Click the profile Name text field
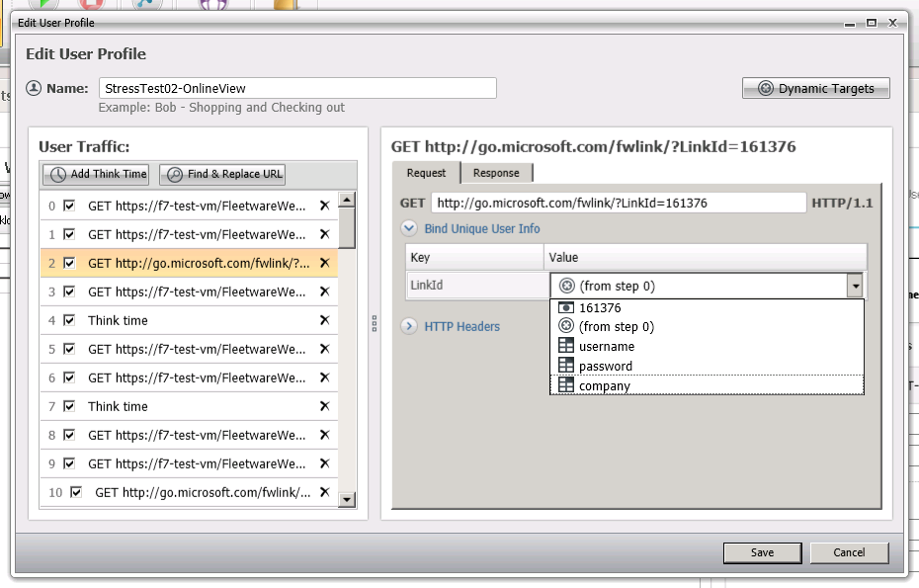The image size is (919, 588). point(296,89)
